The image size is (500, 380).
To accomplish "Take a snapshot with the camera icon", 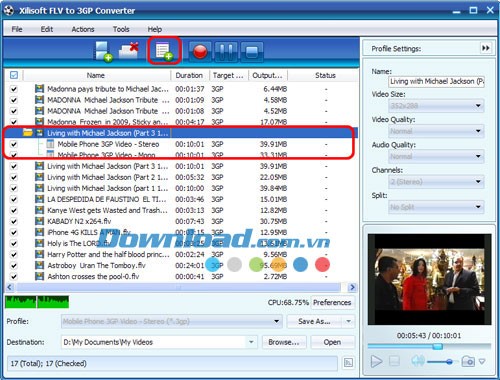I will click(468, 361).
